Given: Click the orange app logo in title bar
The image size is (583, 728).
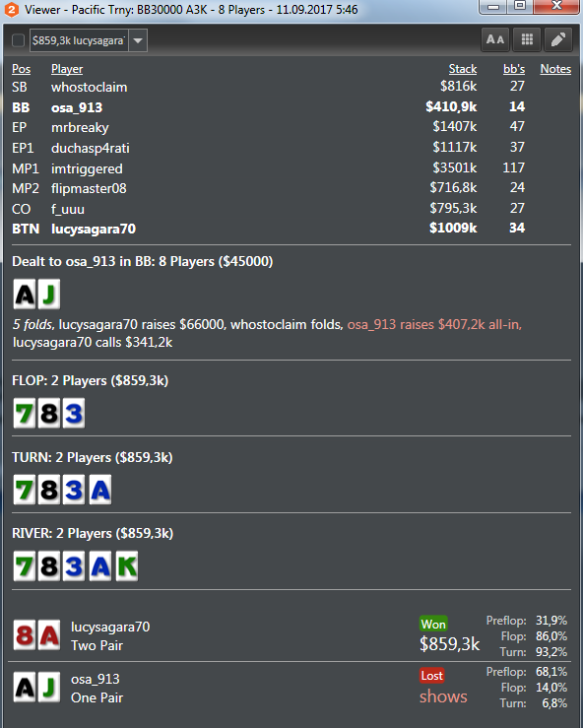Looking at the screenshot, I should click(x=11, y=9).
